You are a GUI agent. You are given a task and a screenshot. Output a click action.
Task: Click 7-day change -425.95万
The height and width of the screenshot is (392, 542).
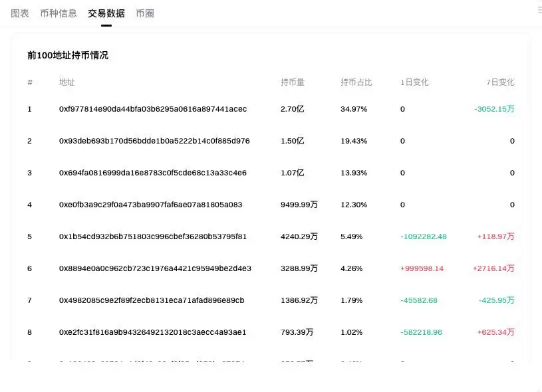(x=496, y=300)
